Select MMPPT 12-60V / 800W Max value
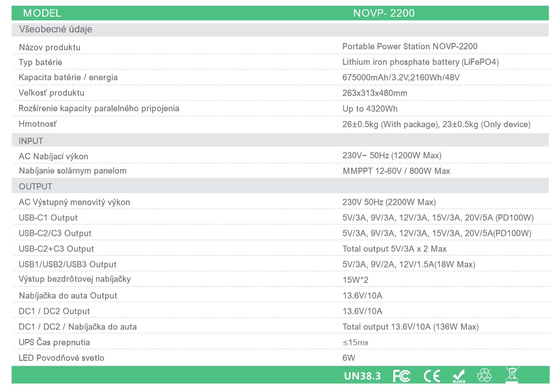Screen dimensions: 560x392 tap(396, 171)
